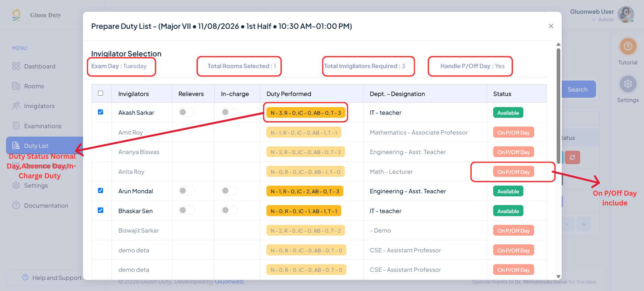Click the Documentation question icon
This screenshot has width=644, height=291.
pyautogui.click(x=16, y=205)
